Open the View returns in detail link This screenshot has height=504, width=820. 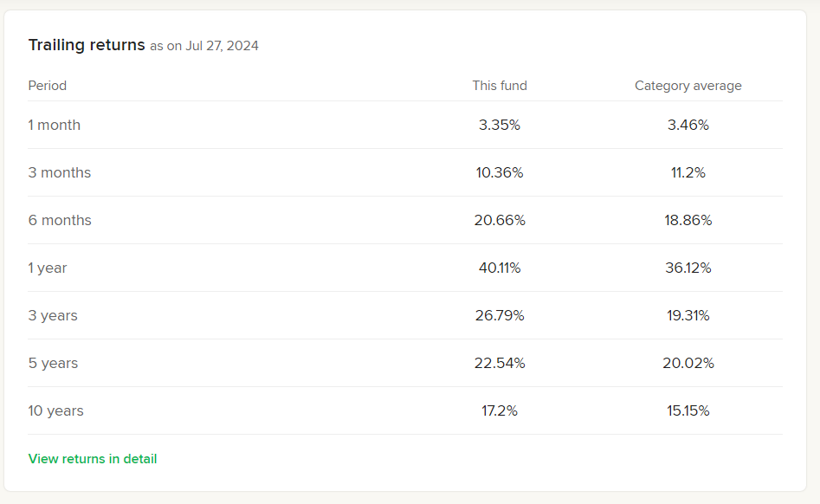coord(93,459)
